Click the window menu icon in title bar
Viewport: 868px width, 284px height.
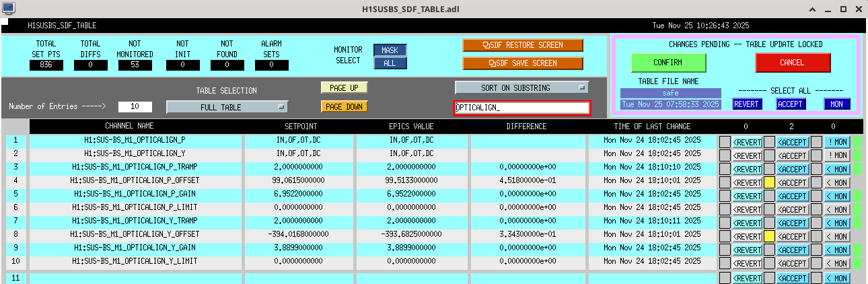7,7
